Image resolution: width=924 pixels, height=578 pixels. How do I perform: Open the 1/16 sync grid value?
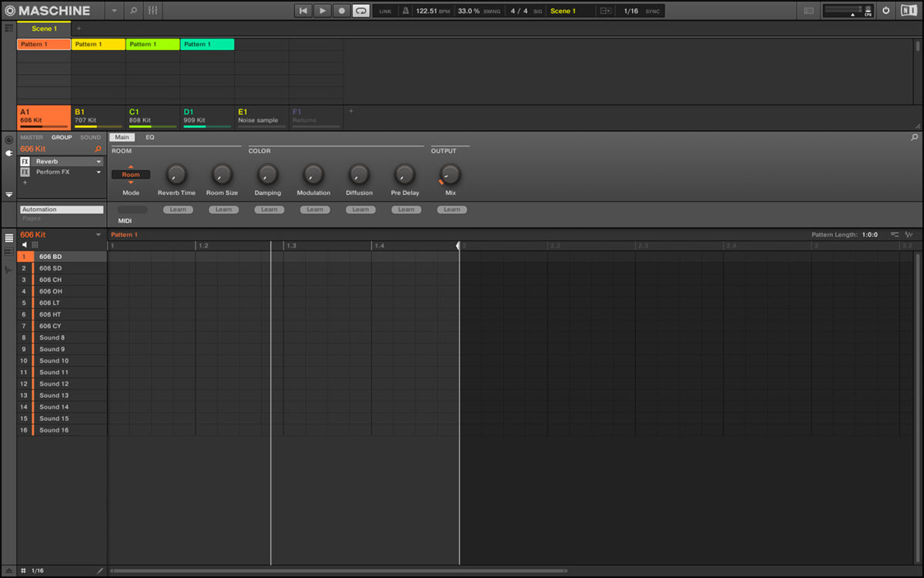click(x=631, y=11)
